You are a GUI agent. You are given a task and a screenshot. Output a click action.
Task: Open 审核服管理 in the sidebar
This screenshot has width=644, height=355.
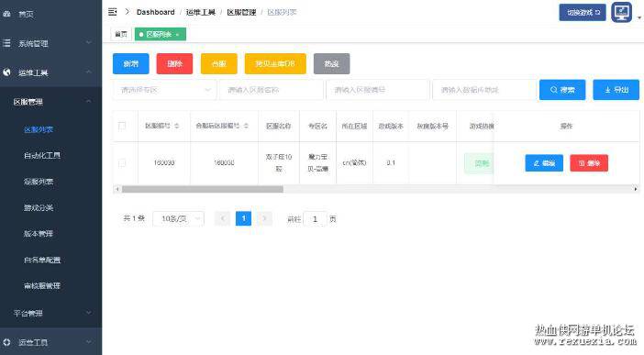pyautogui.click(x=42, y=285)
